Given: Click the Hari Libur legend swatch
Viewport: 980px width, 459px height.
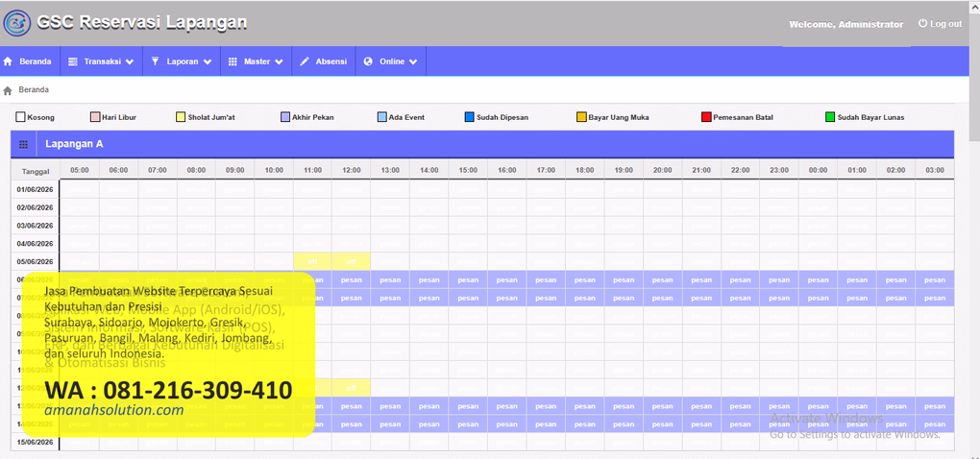Looking at the screenshot, I should click(95, 117).
